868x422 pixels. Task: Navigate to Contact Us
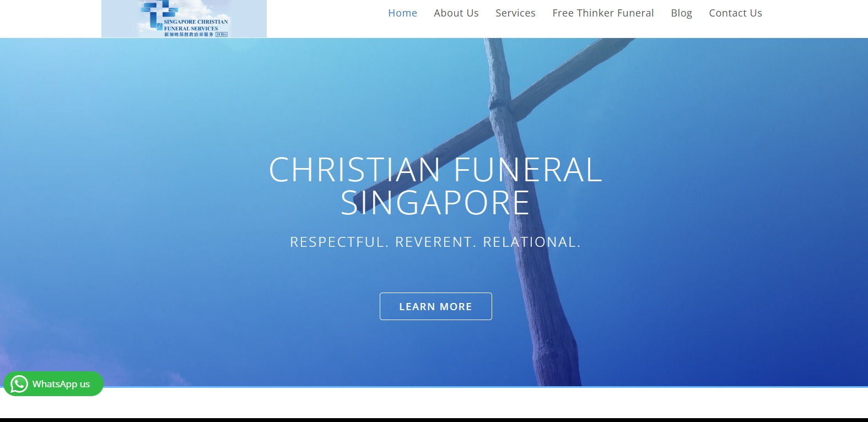coord(735,13)
